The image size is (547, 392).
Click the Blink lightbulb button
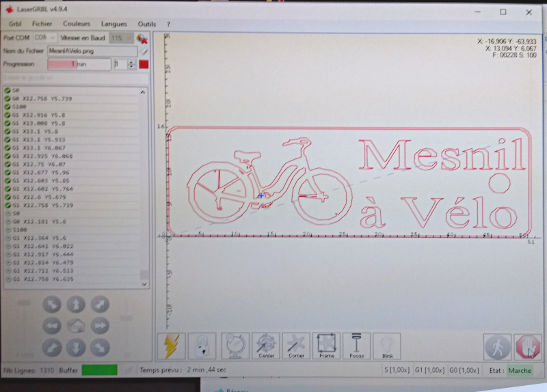point(387,346)
